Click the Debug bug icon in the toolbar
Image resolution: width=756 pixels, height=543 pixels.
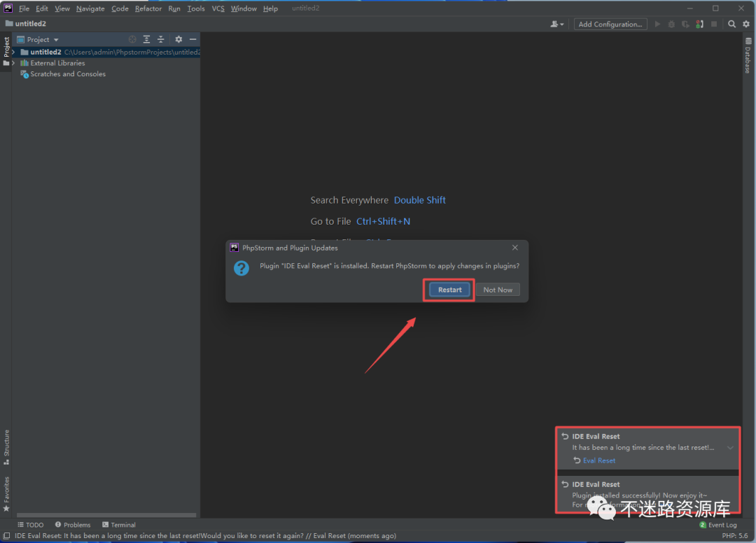671,24
